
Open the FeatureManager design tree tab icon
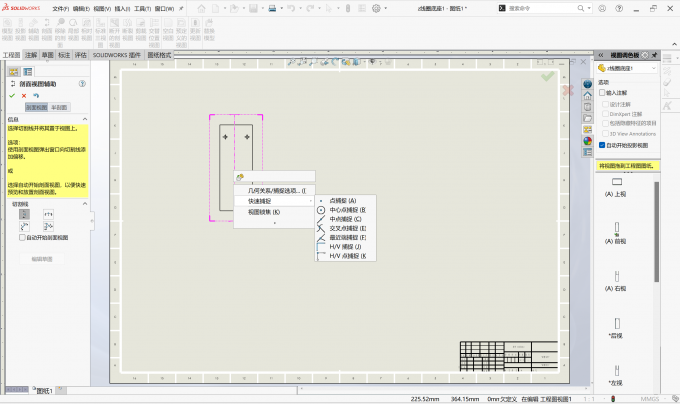[x=14, y=72]
